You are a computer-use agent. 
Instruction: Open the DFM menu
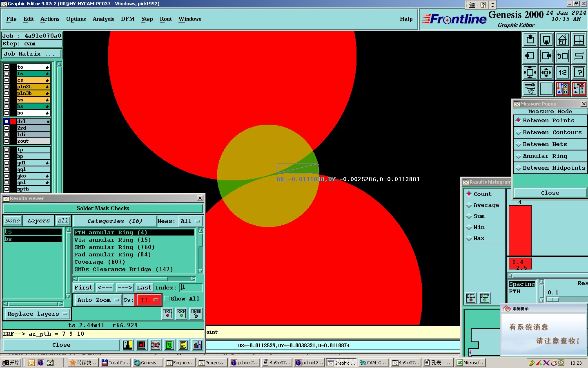pyautogui.click(x=128, y=19)
